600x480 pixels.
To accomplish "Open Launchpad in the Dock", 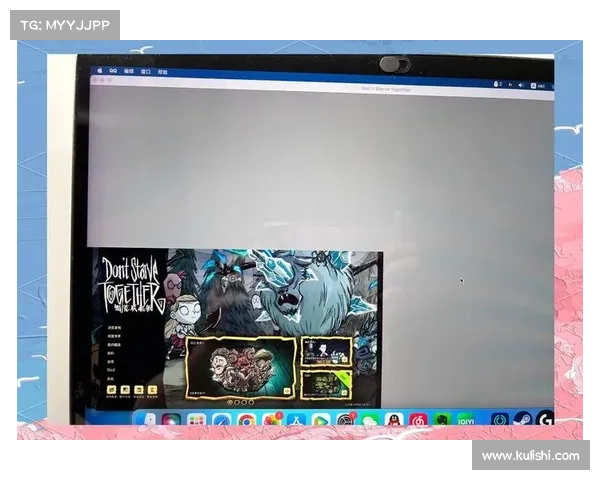I will click(197, 420).
